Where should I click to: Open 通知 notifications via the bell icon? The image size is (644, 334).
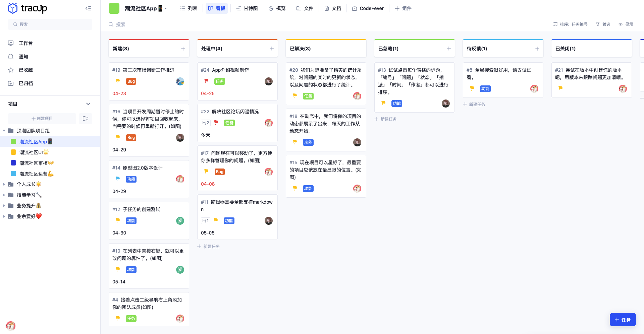pyautogui.click(x=10, y=56)
